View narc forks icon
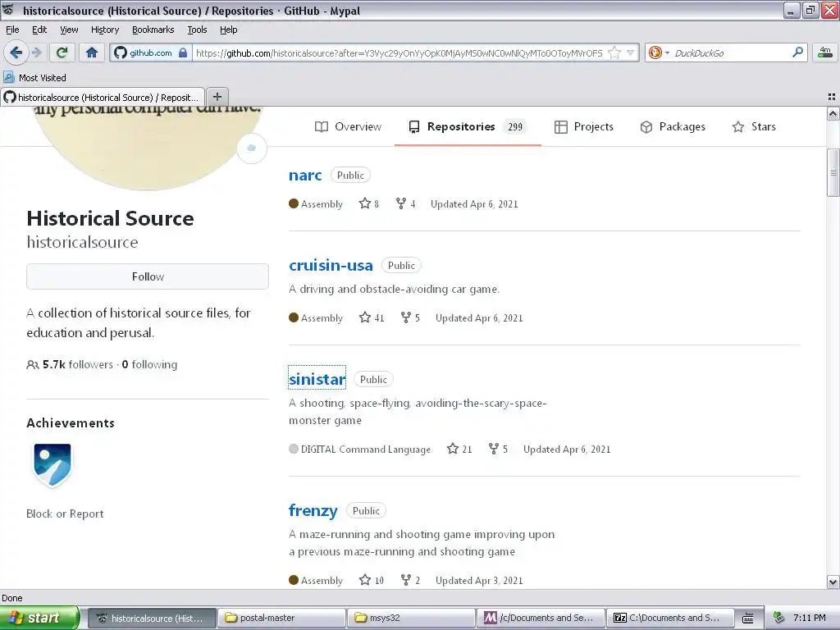Image resolution: width=840 pixels, height=630 pixels. [x=400, y=203]
